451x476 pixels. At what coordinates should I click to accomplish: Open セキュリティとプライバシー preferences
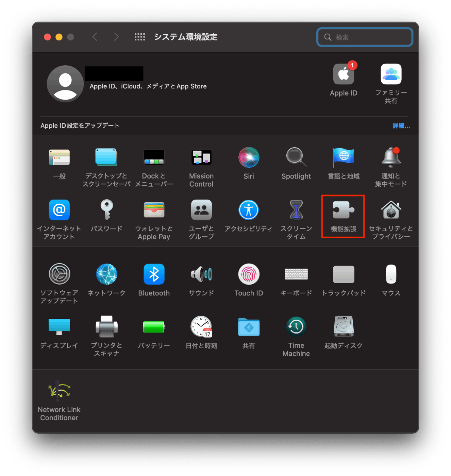391,210
